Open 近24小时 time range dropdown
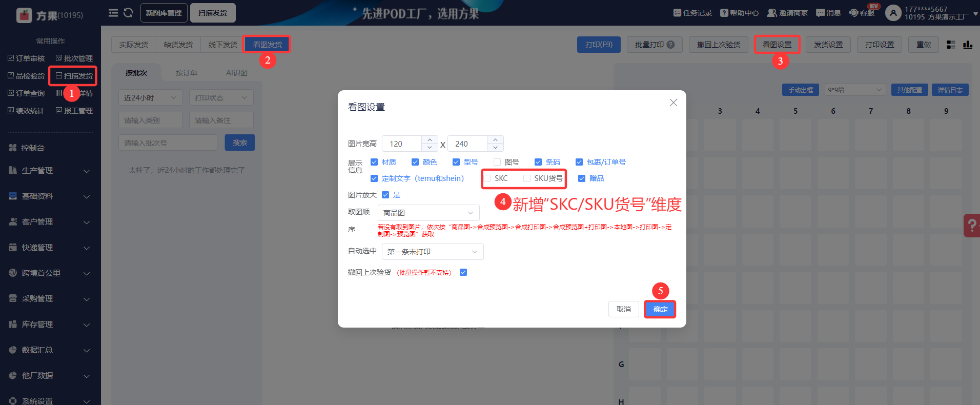The height and width of the screenshot is (405, 980). (x=150, y=97)
